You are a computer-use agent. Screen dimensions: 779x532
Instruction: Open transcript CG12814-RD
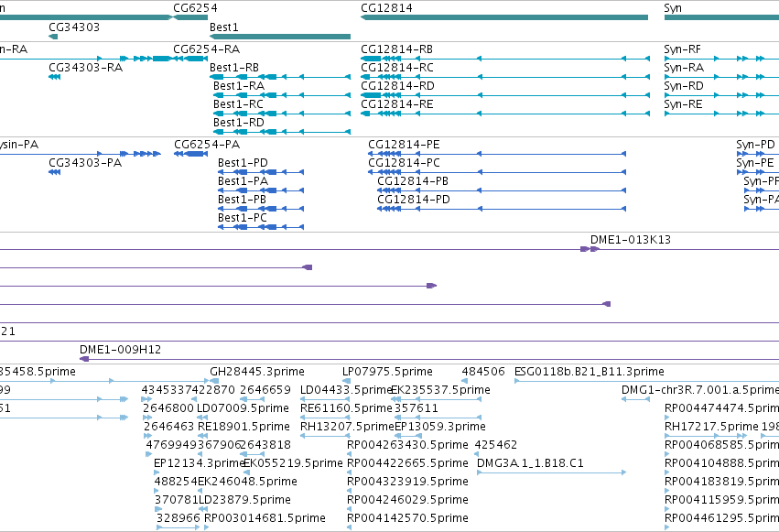[x=397, y=86]
